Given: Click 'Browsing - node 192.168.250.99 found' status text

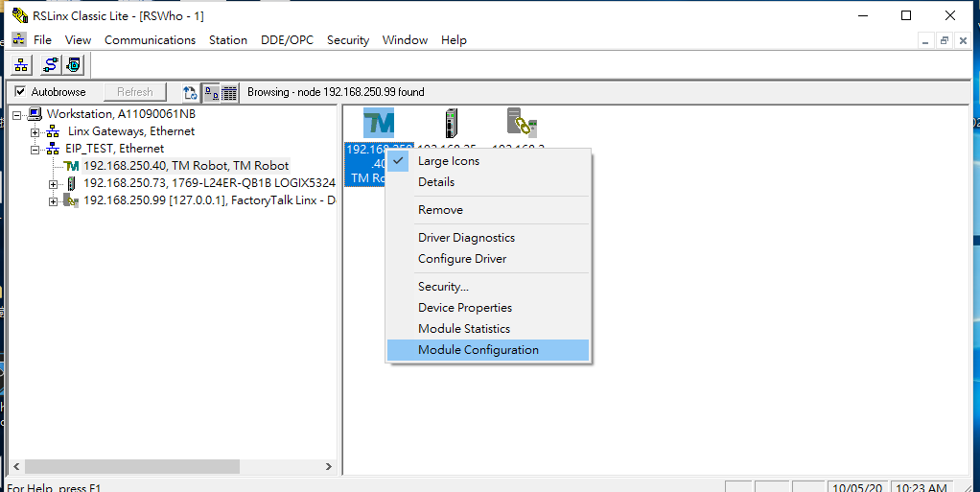Looking at the screenshot, I should (336, 92).
